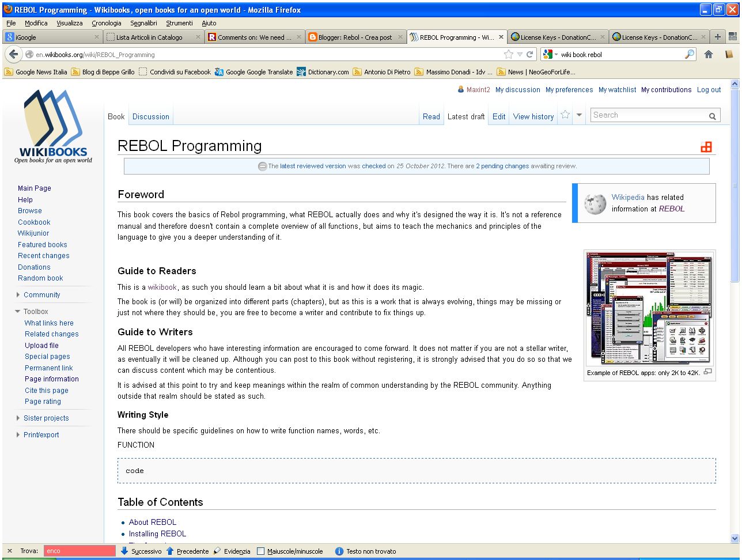The width and height of the screenshot is (742, 560).
Task: Switch to the Discussion tab
Action: click(150, 116)
